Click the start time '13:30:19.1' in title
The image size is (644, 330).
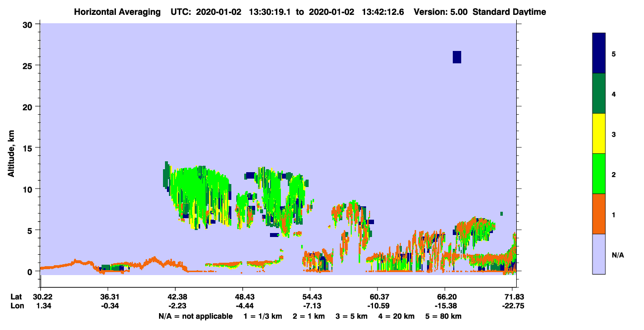[269, 12]
